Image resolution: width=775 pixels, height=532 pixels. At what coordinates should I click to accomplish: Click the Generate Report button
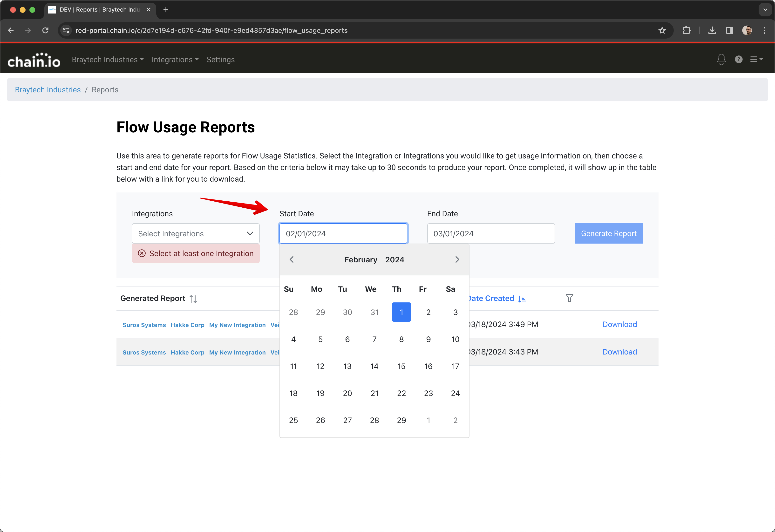tap(608, 233)
